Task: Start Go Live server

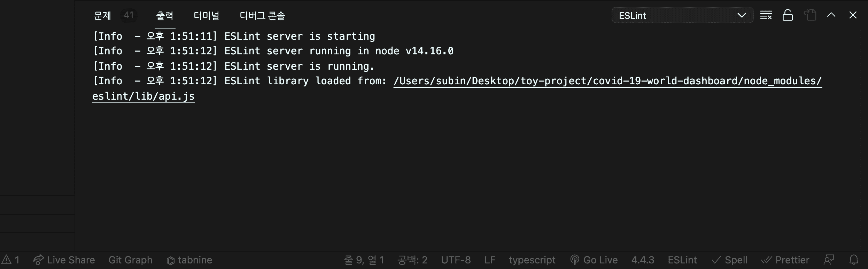Action: point(594,260)
